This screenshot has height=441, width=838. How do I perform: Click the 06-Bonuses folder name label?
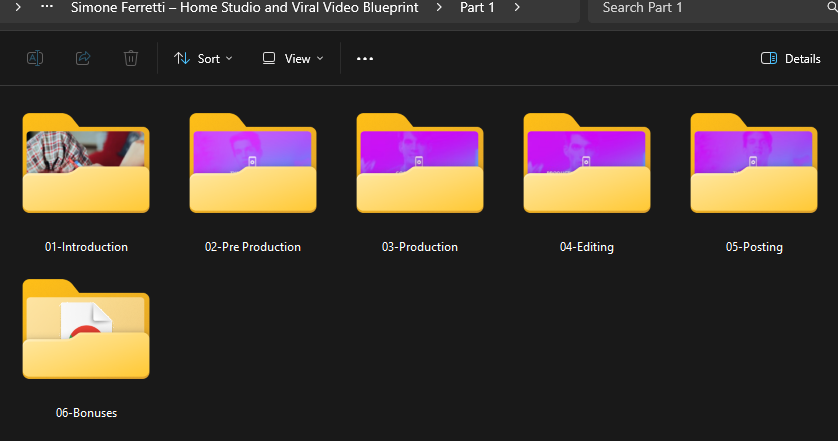pos(86,413)
